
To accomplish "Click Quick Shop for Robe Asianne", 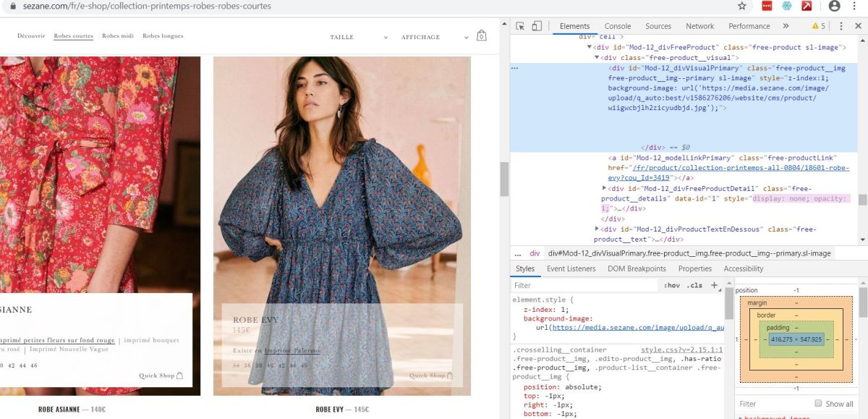I will coord(161,376).
